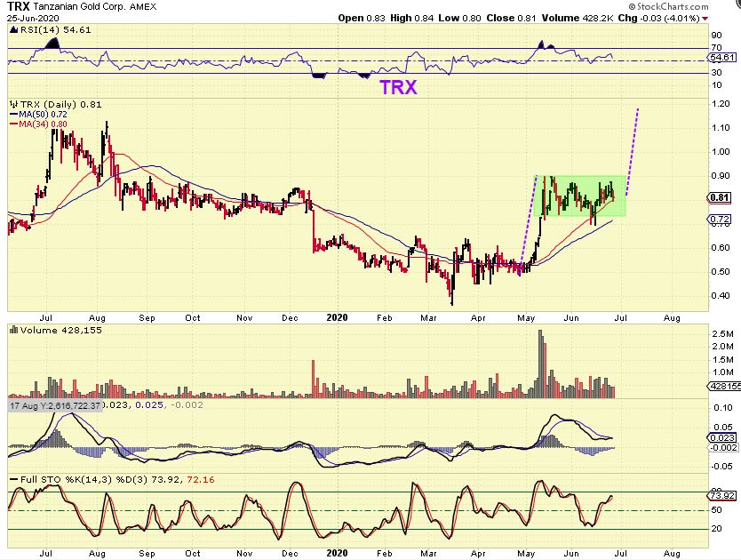Click Dec on the price panel date axis

290,318
